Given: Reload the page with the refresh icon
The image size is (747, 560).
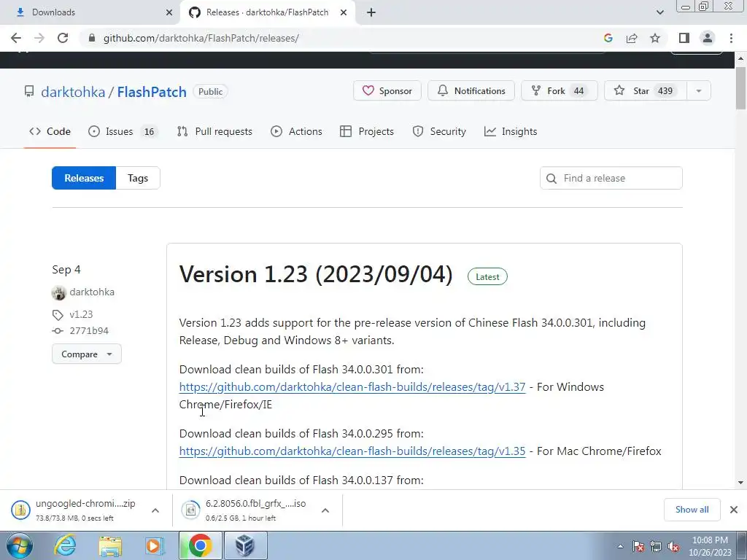Looking at the screenshot, I should click(x=63, y=38).
